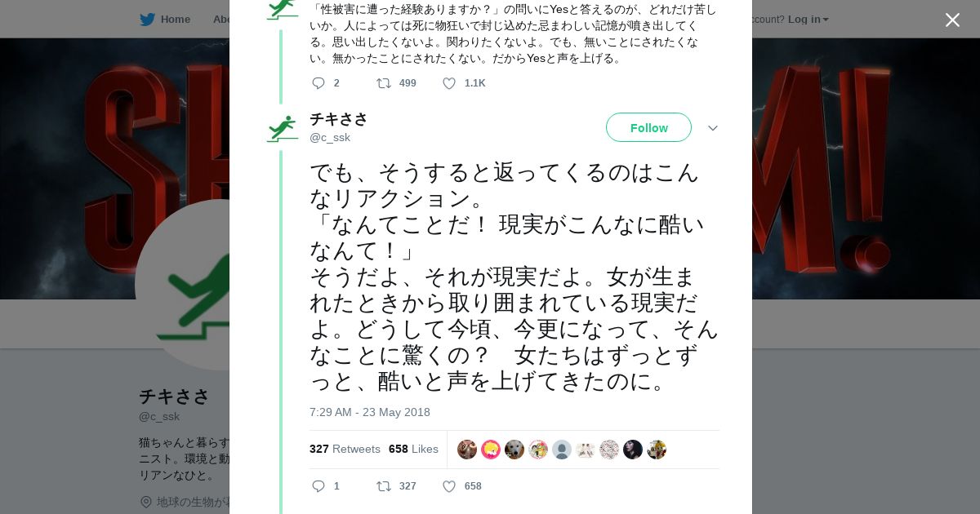The height and width of the screenshot is (514, 980).
Task: Retweet the parent tweet with 499 retweets
Action: (x=383, y=83)
